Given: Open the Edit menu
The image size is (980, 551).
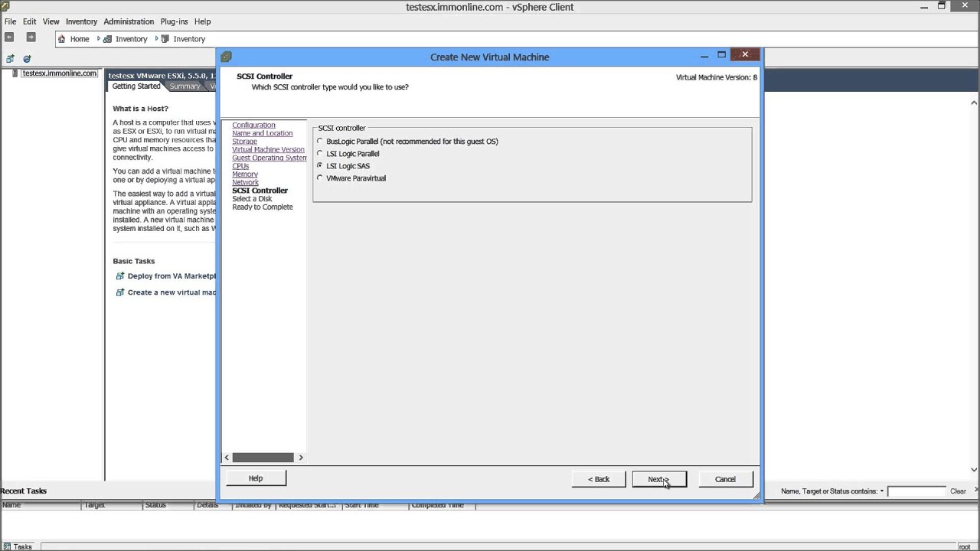Looking at the screenshot, I should (x=29, y=21).
